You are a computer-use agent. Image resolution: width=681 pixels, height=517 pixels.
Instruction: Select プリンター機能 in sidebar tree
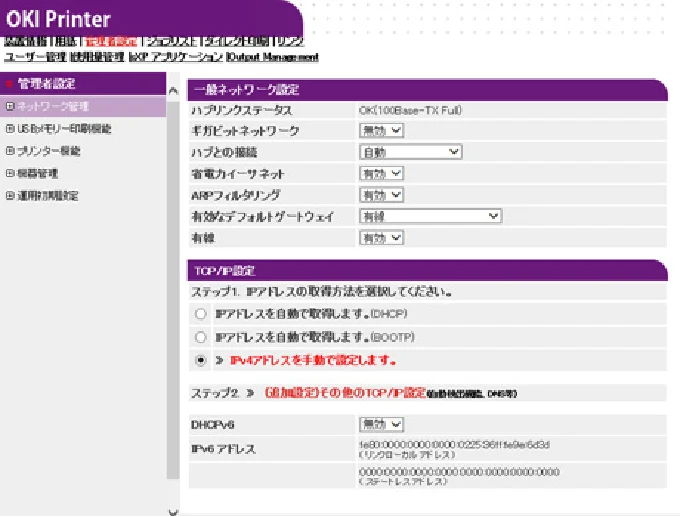pyautogui.click(x=49, y=151)
